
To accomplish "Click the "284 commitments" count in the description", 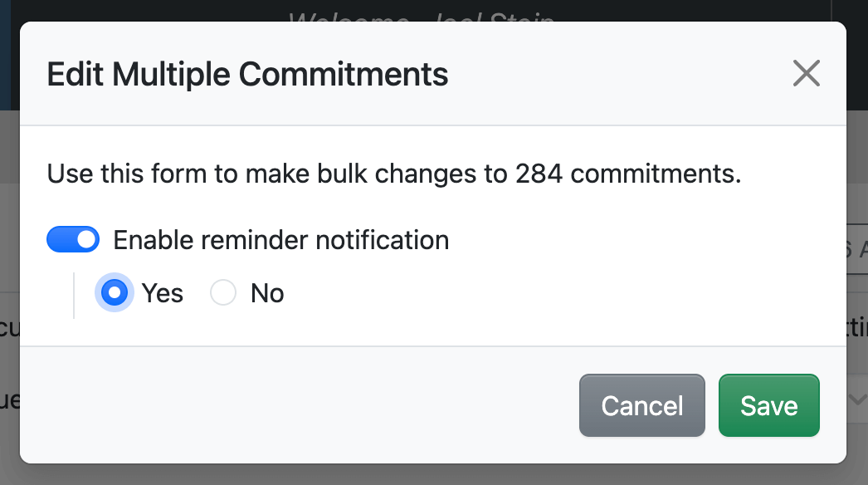I will pyautogui.click(x=627, y=174).
